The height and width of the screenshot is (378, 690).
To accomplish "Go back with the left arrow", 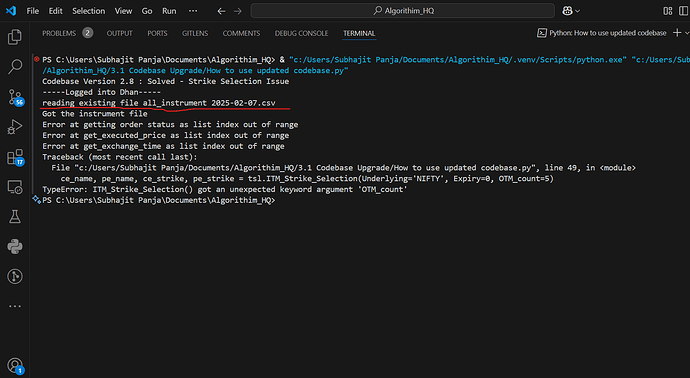I will [x=221, y=11].
